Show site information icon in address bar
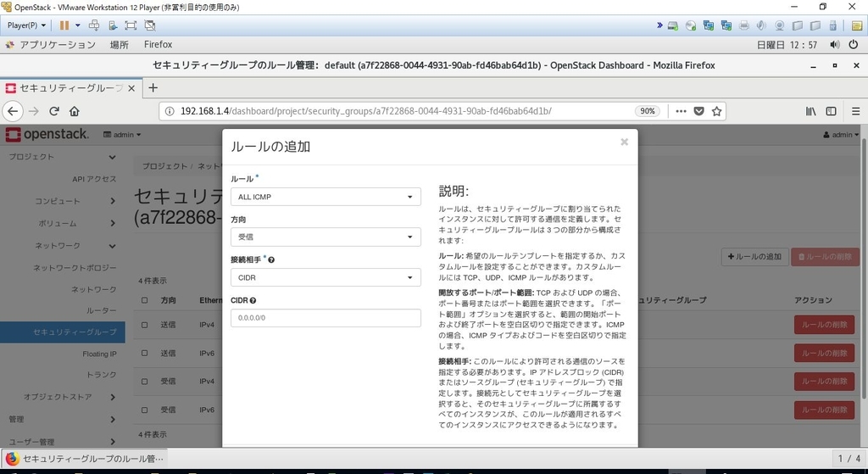This screenshot has height=474, width=868. [170, 111]
